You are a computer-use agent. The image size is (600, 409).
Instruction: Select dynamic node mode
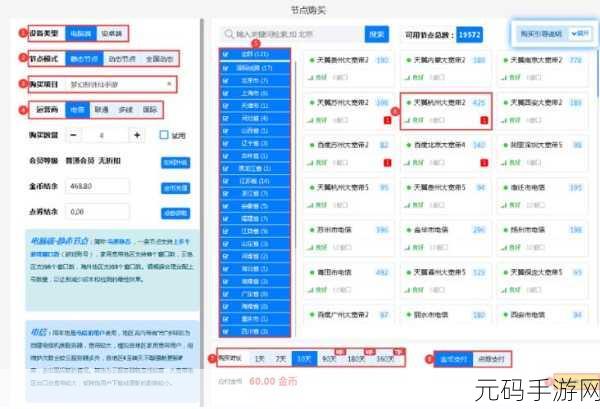(122, 59)
